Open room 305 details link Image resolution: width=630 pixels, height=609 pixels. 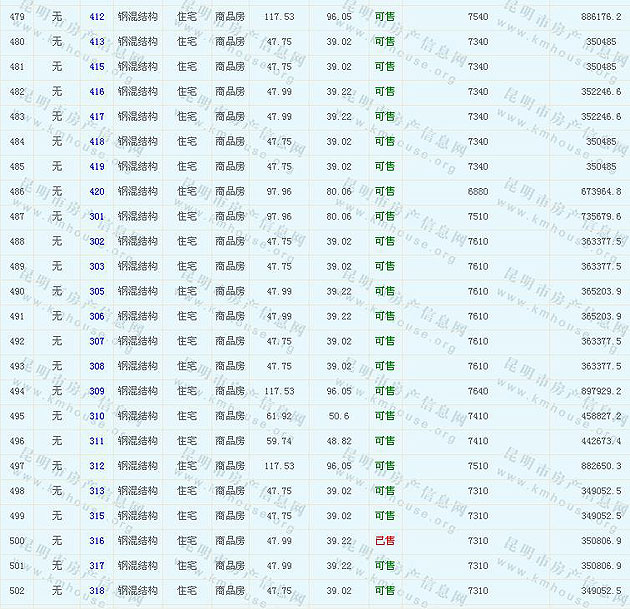coord(96,292)
